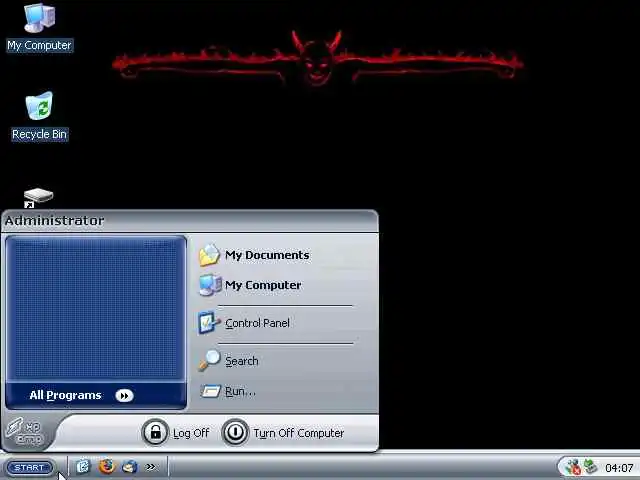This screenshot has height=480, width=640.
Task: Click the Log Off padlock button
Action: click(155, 432)
